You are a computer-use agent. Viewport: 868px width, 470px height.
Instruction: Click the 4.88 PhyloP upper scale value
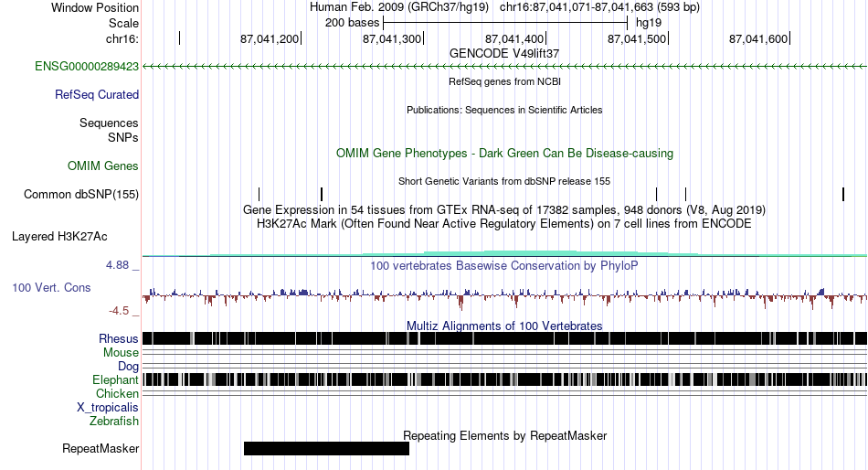coord(117,265)
